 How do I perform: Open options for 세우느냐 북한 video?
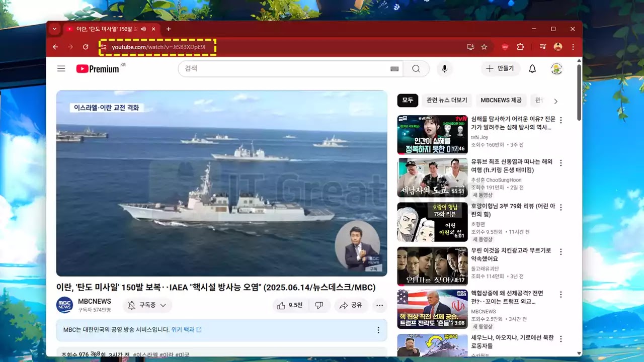(x=561, y=338)
